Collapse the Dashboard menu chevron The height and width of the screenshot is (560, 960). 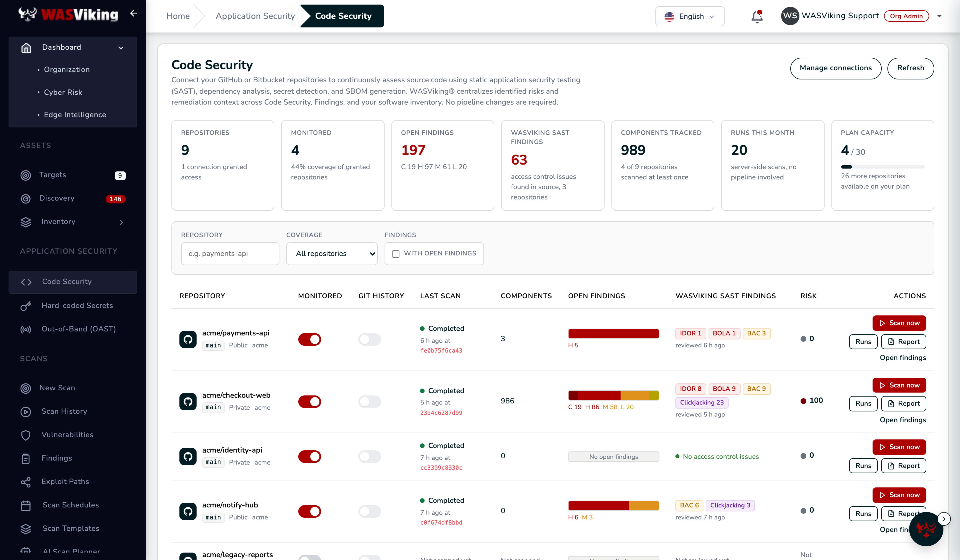(x=121, y=48)
